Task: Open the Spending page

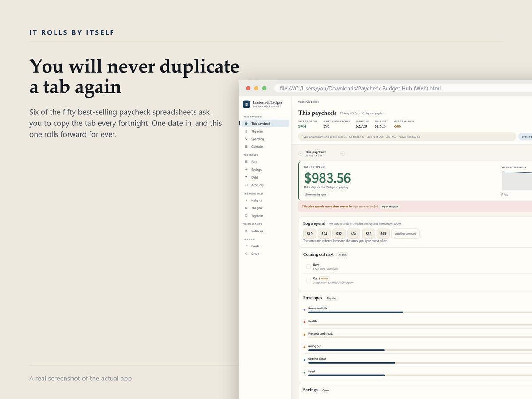Action: [x=258, y=139]
